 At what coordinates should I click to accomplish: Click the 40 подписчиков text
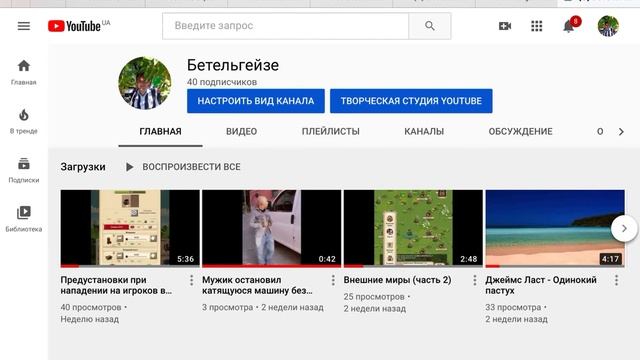[x=222, y=82]
